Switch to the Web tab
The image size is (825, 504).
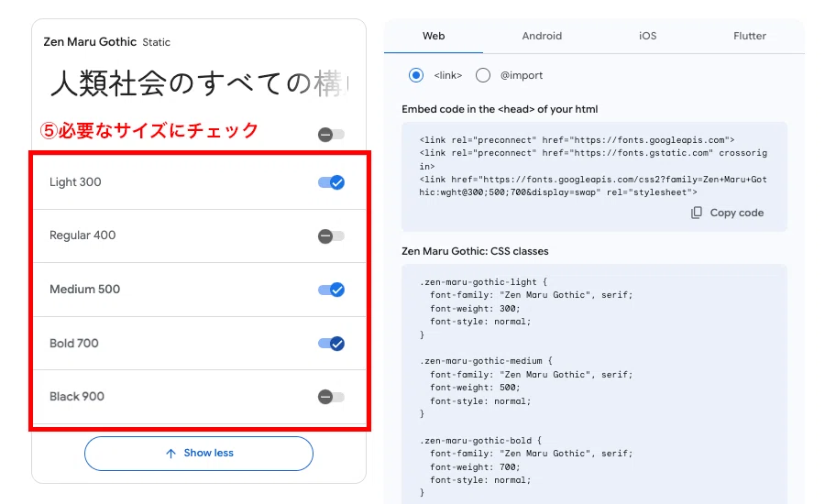[x=434, y=36]
